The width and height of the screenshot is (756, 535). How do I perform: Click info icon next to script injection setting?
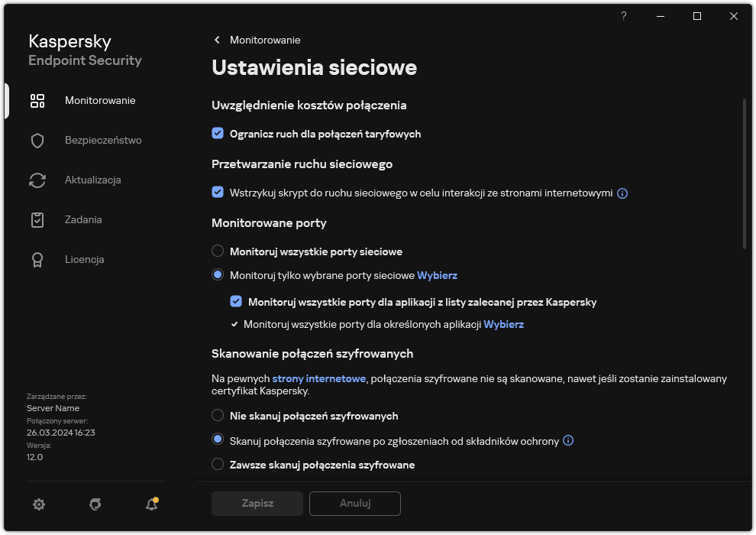[x=622, y=193]
